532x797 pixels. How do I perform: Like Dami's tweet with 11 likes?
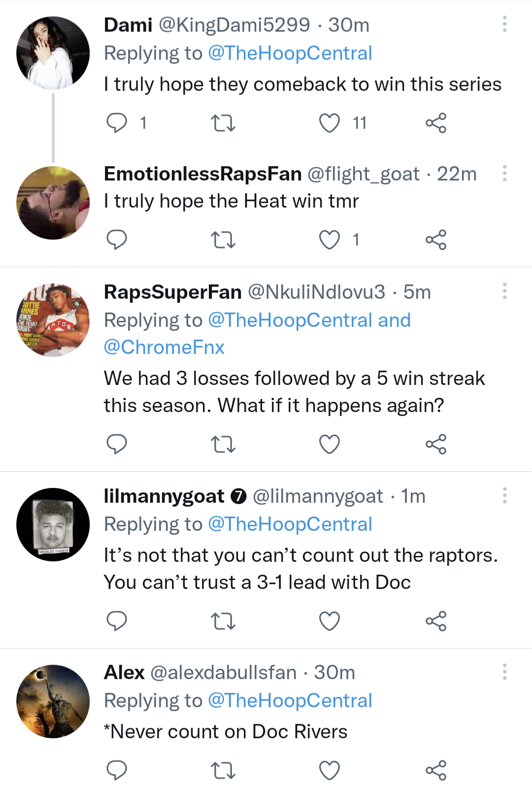pos(330,123)
